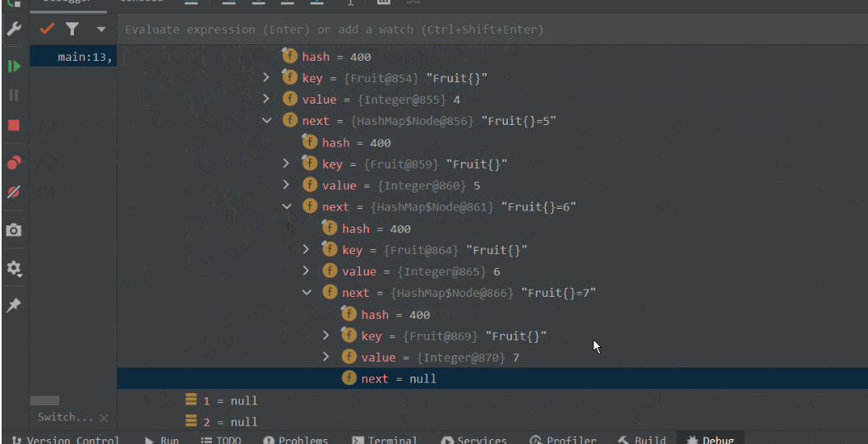Click the field icon beside value Integer@870
The image size is (868, 444).
tap(349, 357)
